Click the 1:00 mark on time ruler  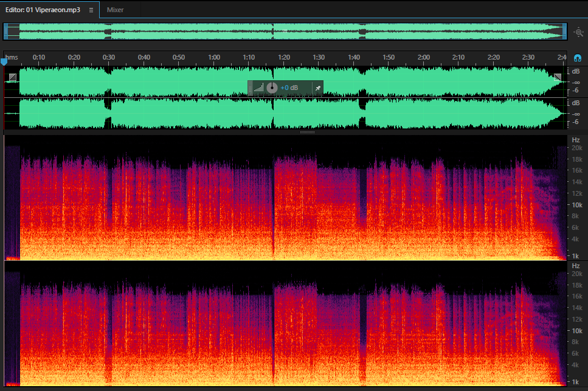click(214, 57)
